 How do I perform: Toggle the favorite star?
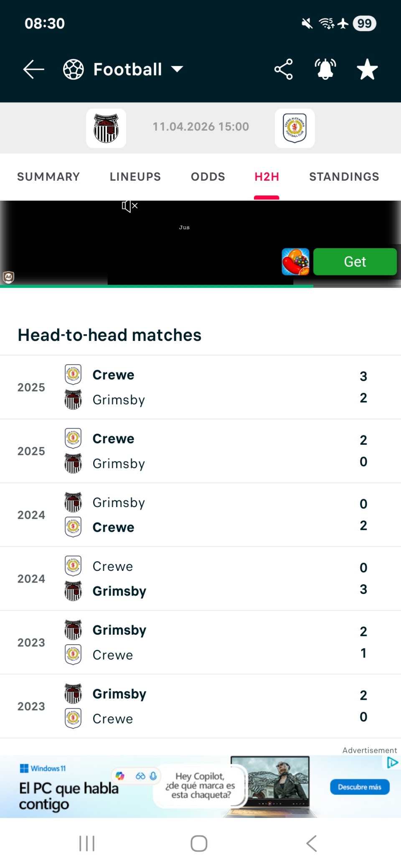[x=367, y=69]
